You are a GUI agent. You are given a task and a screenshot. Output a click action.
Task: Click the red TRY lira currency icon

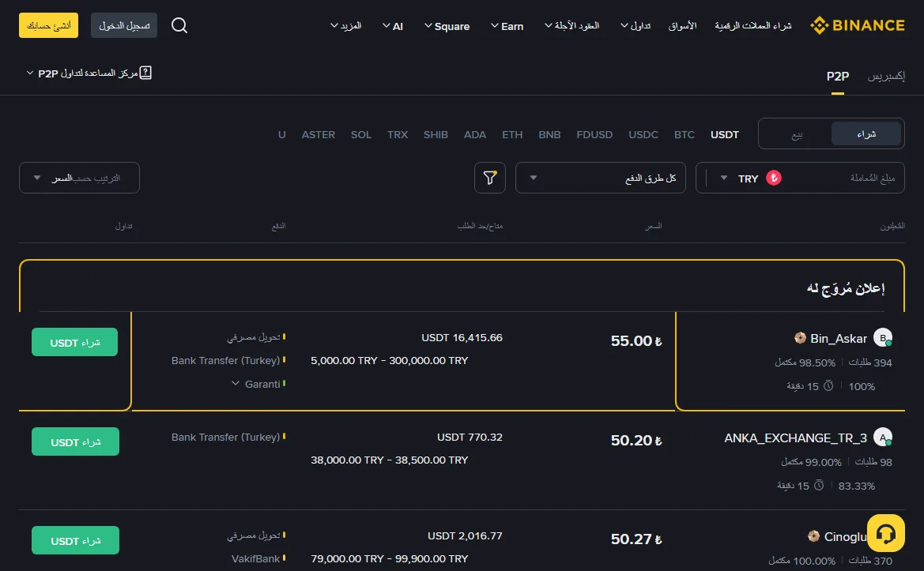pyautogui.click(x=774, y=178)
